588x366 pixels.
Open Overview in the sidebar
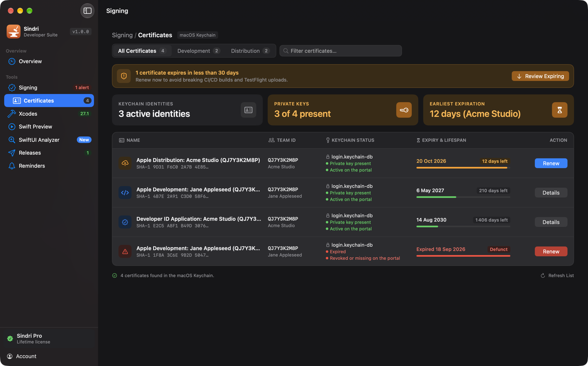(x=49, y=61)
